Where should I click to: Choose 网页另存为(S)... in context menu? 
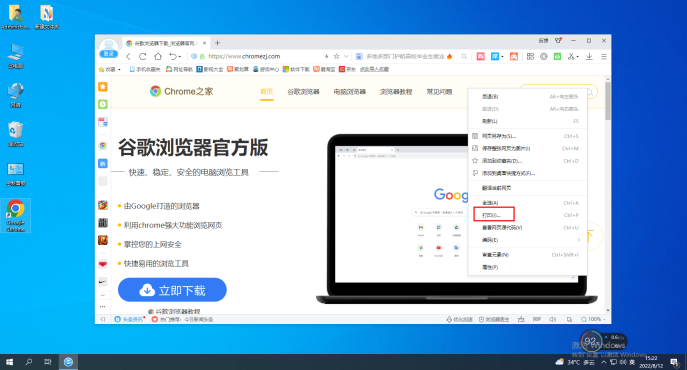pos(528,136)
